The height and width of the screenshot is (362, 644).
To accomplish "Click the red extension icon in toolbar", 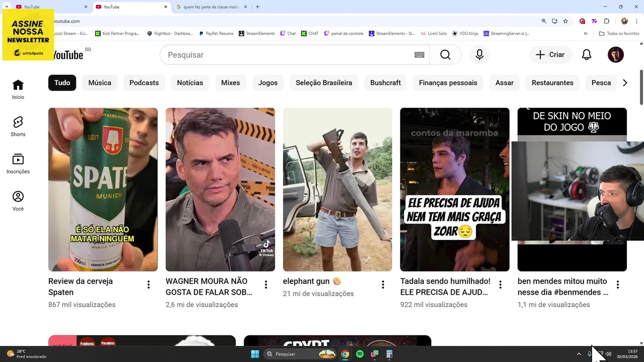I will (582, 21).
